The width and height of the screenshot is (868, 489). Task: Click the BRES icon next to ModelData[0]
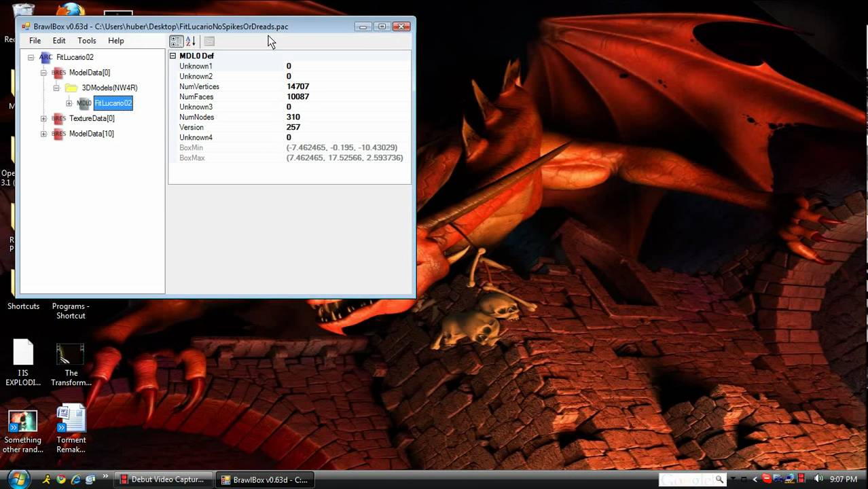(58, 73)
